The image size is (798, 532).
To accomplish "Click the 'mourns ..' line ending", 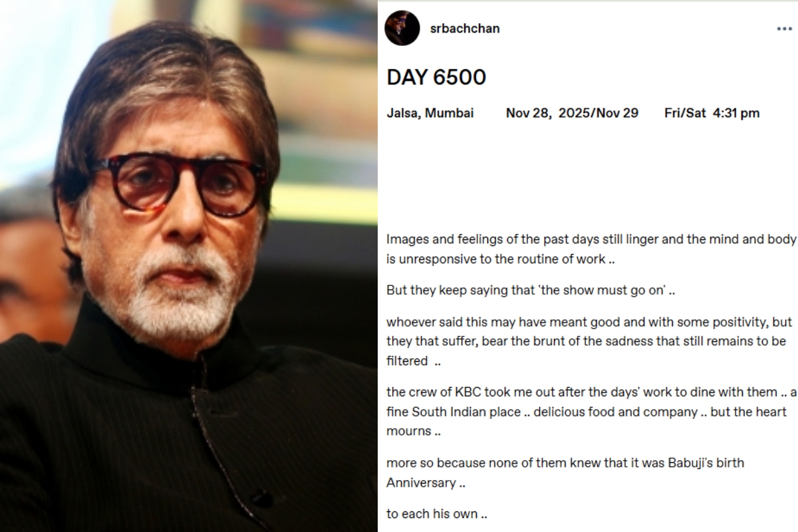I will 414,431.
